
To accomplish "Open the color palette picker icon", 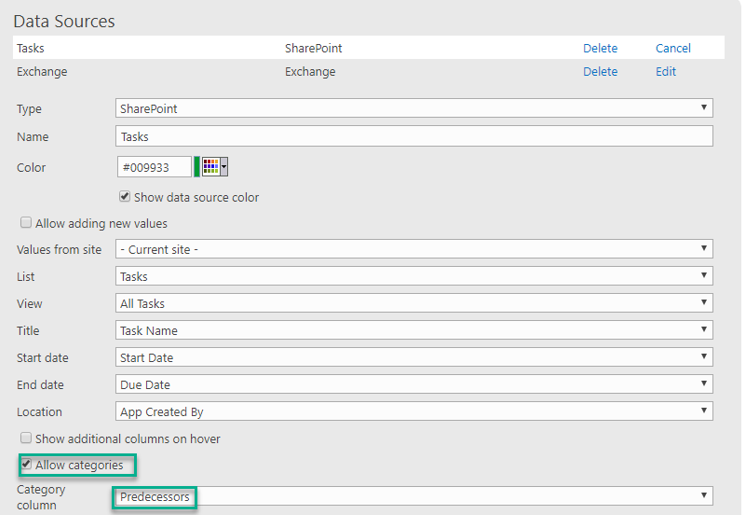I will 215,167.
